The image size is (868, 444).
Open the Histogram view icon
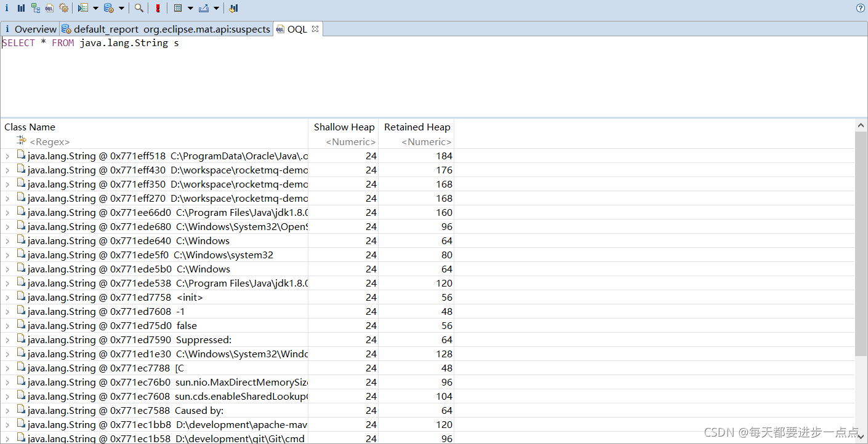[21, 8]
